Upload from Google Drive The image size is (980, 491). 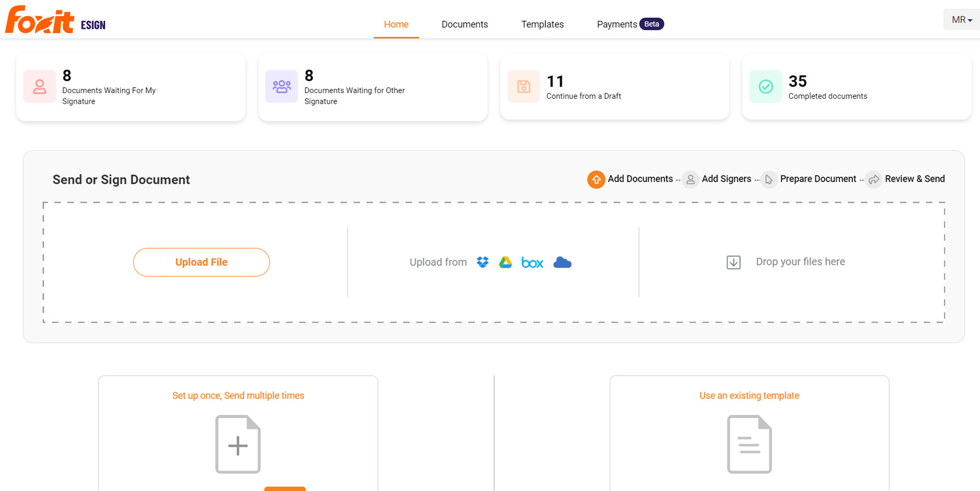point(505,262)
